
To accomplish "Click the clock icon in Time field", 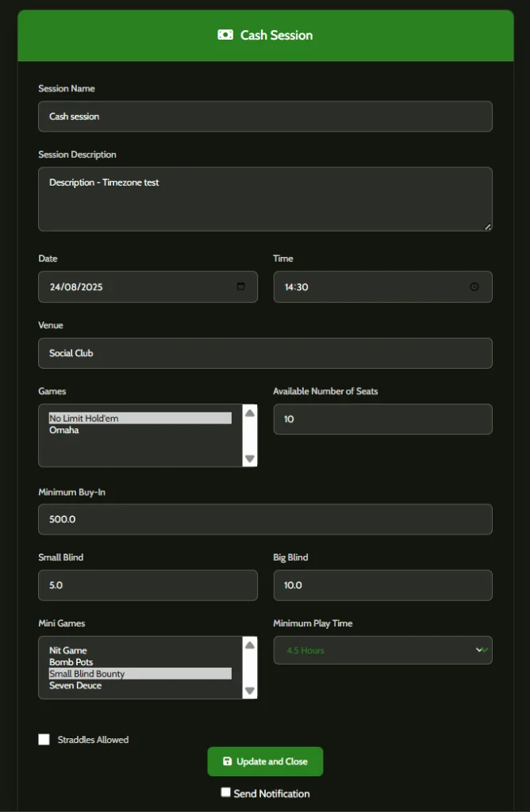I will [x=474, y=287].
